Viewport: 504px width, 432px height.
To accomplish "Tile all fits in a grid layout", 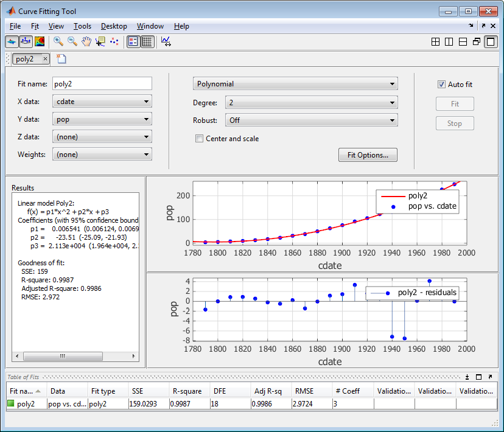I will (x=435, y=42).
